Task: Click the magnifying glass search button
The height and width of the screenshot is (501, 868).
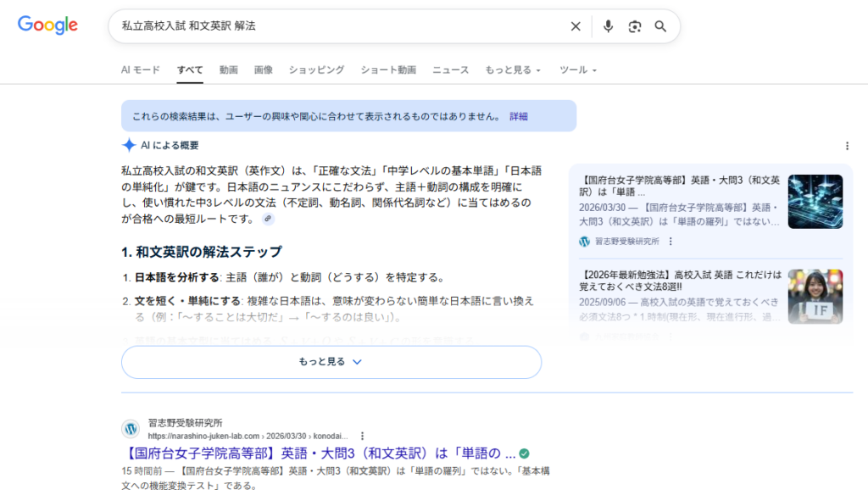Action: tap(660, 26)
